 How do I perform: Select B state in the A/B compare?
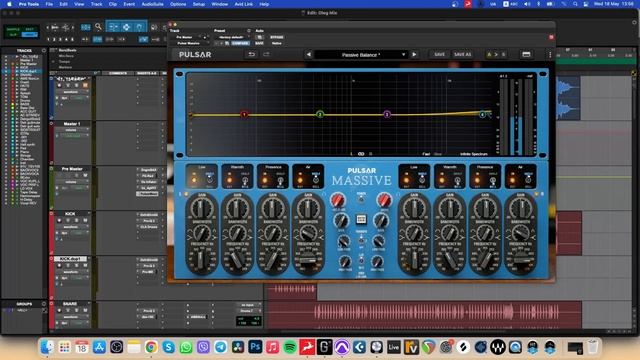coord(503,54)
